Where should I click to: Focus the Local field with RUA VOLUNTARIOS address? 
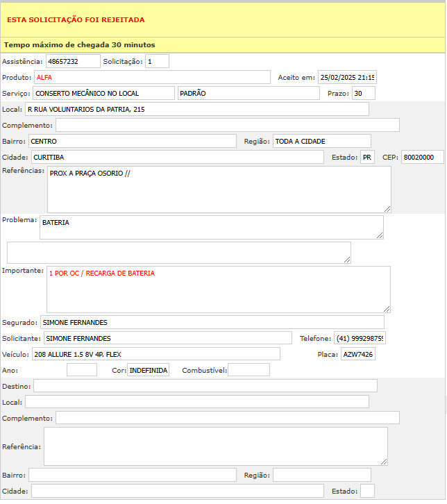pyautogui.click(x=196, y=109)
